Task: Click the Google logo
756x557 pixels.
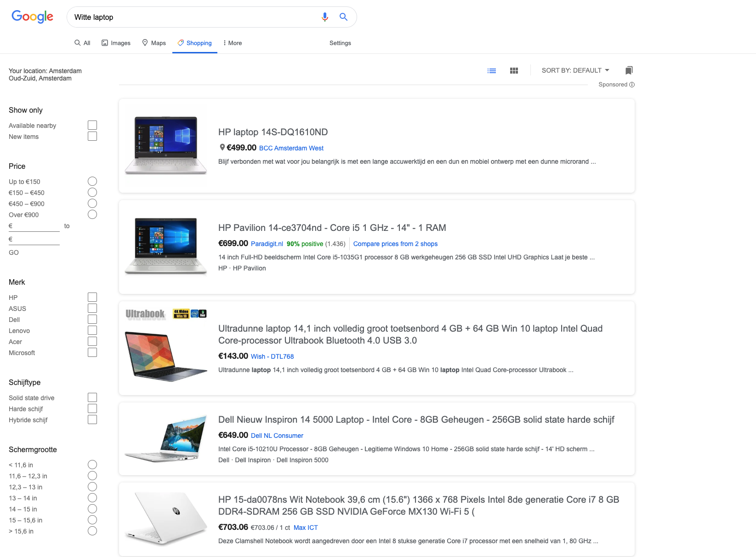Action: [x=32, y=17]
